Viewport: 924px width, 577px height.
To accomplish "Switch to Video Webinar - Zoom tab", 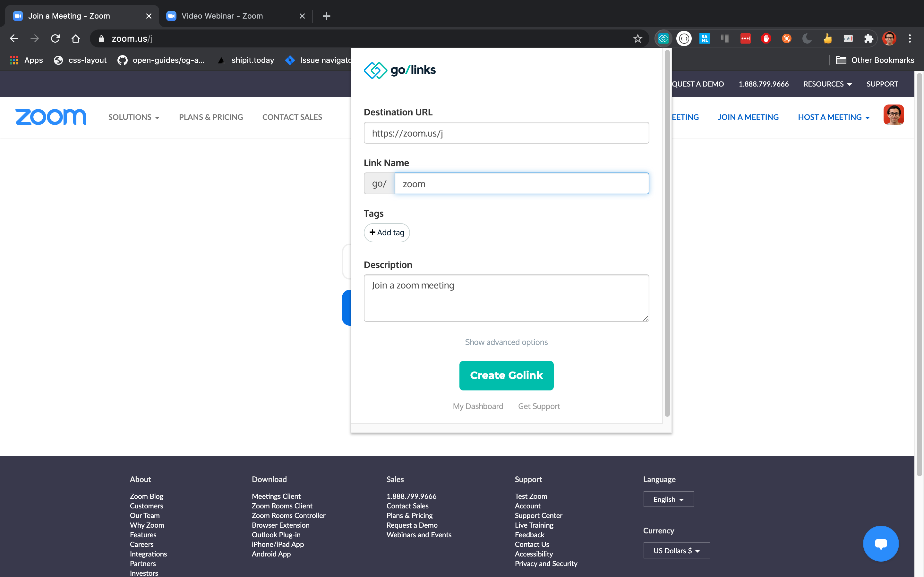I will (222, 16).
